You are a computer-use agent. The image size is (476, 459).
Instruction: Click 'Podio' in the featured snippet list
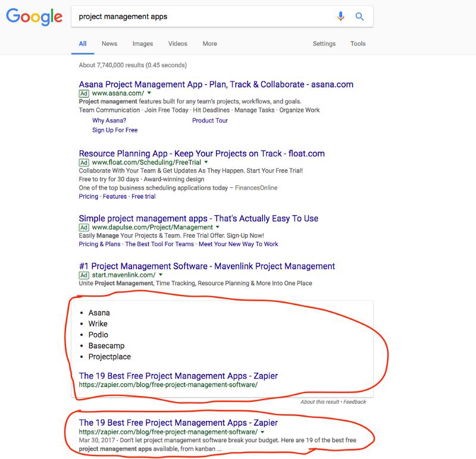click(x=98, y=335)
